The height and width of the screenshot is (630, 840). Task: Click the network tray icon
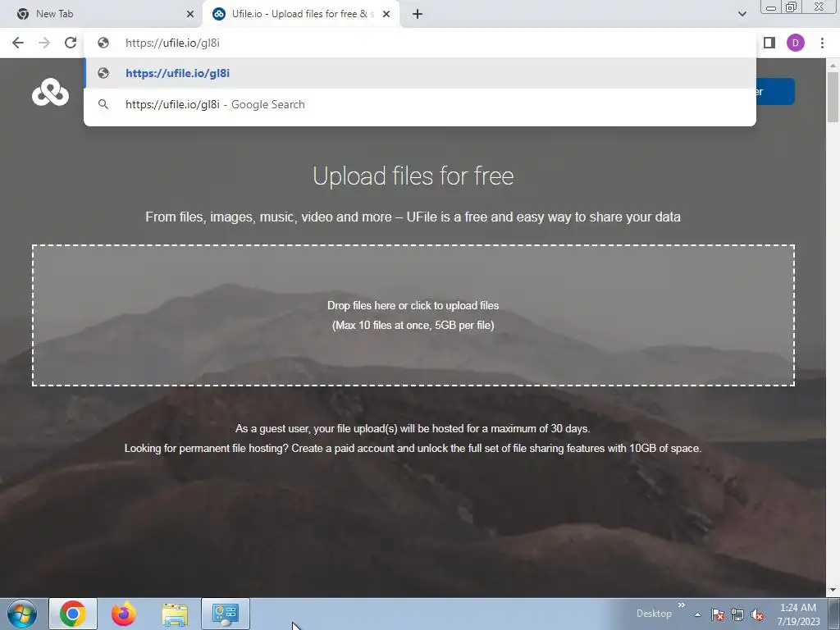coord(737,614)
